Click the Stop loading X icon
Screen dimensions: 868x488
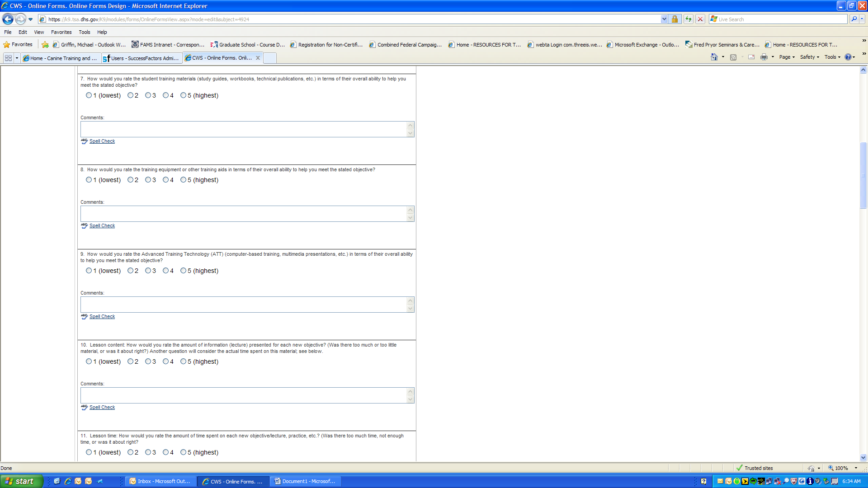[700, 19]
